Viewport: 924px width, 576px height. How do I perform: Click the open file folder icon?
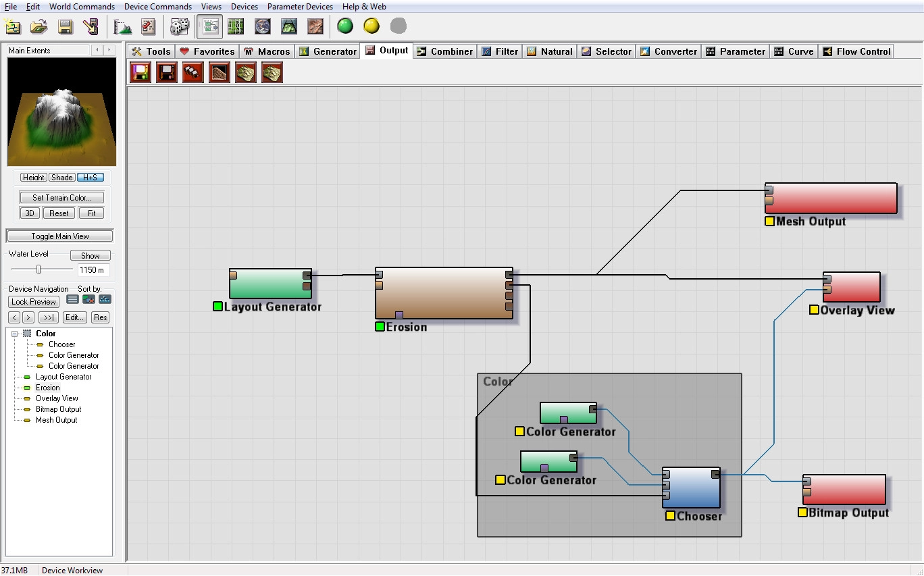[x=39, y=26]
